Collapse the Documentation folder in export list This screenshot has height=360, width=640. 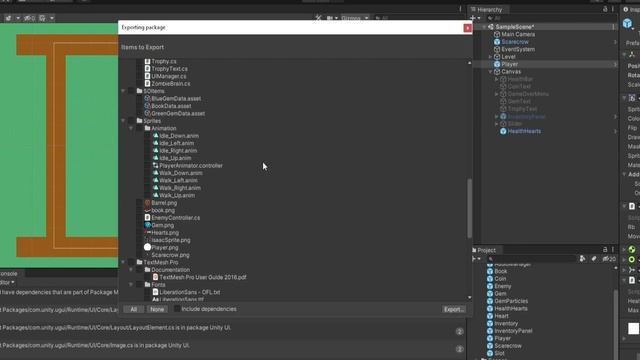point(131,270)
